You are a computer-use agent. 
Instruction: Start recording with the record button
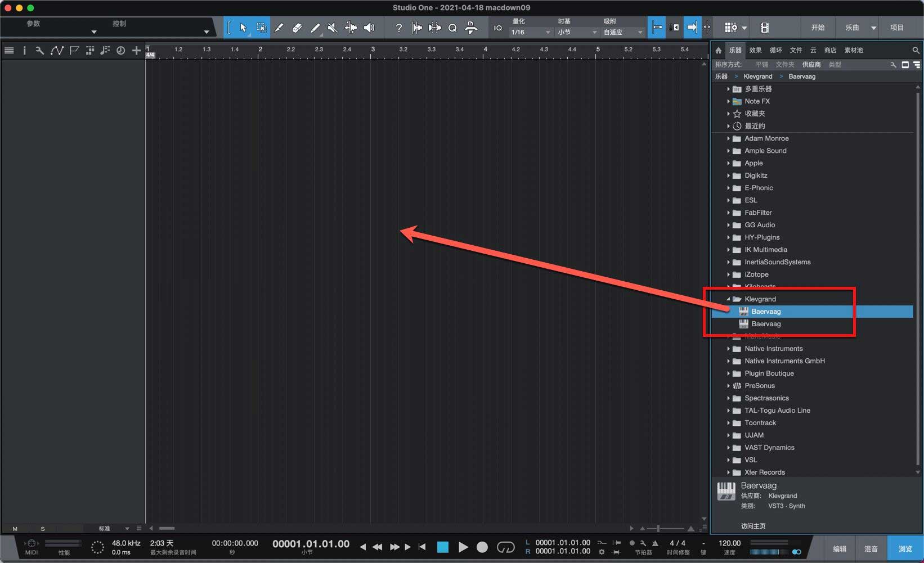[482, 547]
